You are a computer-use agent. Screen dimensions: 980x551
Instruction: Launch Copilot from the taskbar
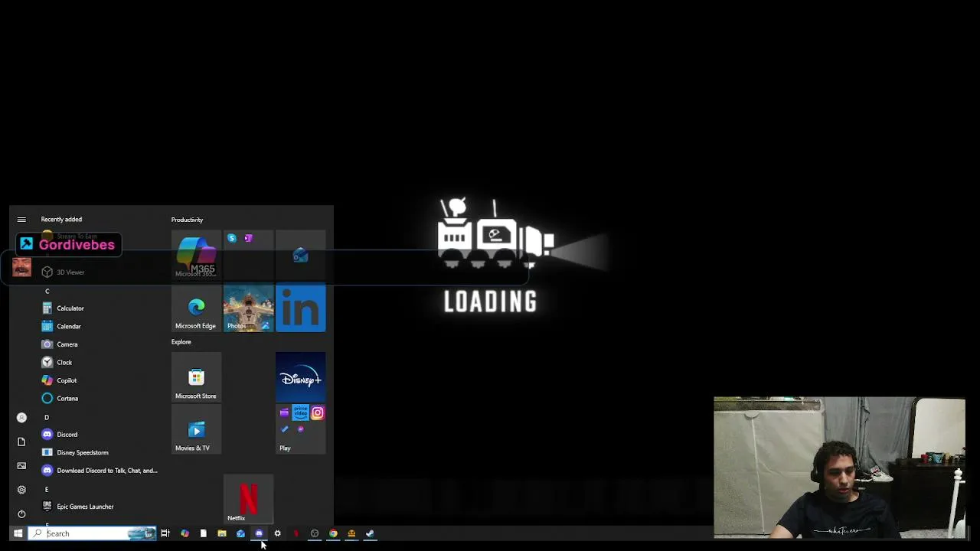pyautogui.click(x=185, y=533)
